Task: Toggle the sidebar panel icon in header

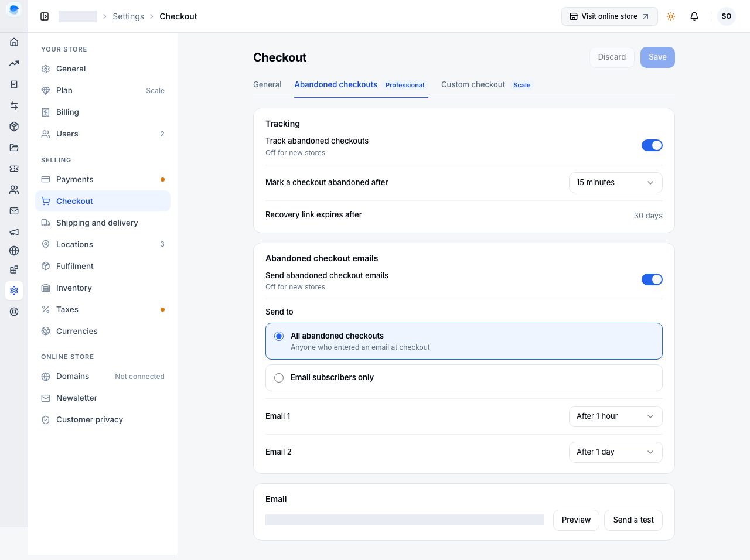Action: coord(45,16)
